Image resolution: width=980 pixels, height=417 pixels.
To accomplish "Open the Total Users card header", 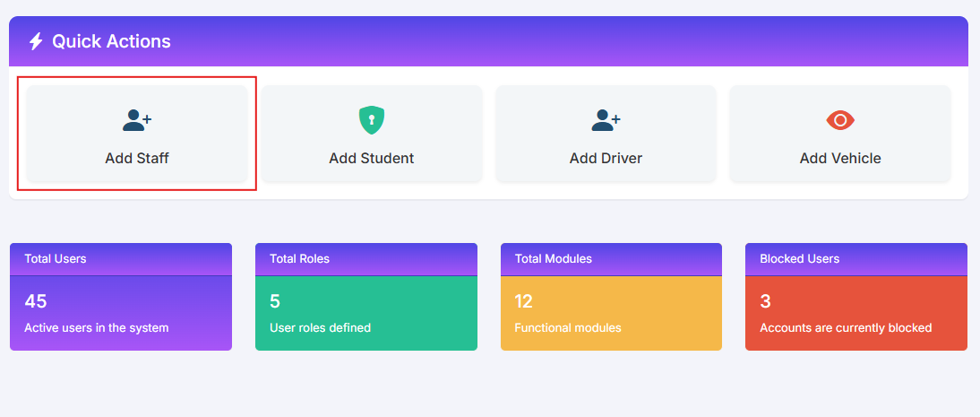I will point(121,259).
